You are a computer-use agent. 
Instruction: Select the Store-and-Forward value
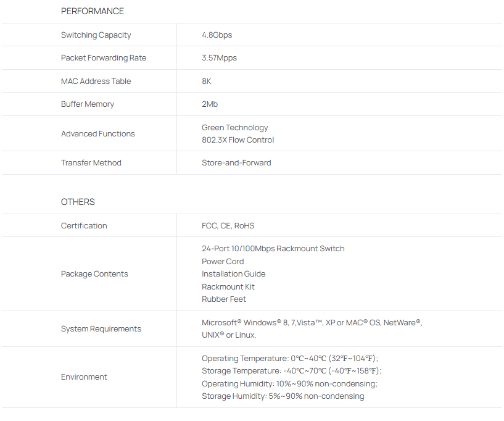point(236,163)
